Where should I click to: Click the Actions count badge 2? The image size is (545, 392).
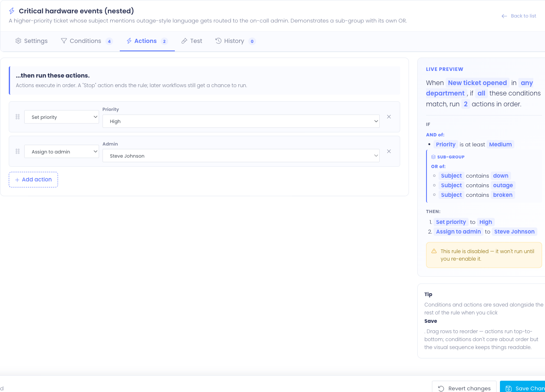(164, 41)
